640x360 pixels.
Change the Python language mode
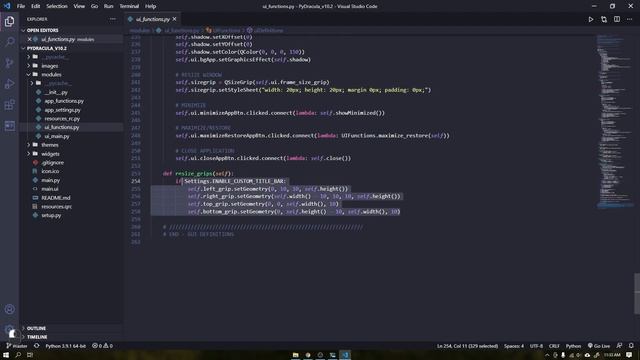[x=573, y=346]
